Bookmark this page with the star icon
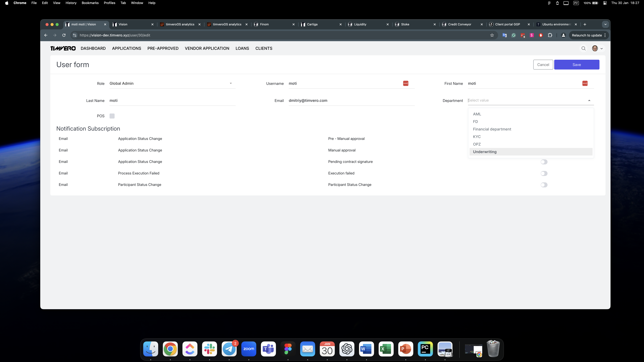The width and height of the screenshot is (644, 362). click(492, 35)
